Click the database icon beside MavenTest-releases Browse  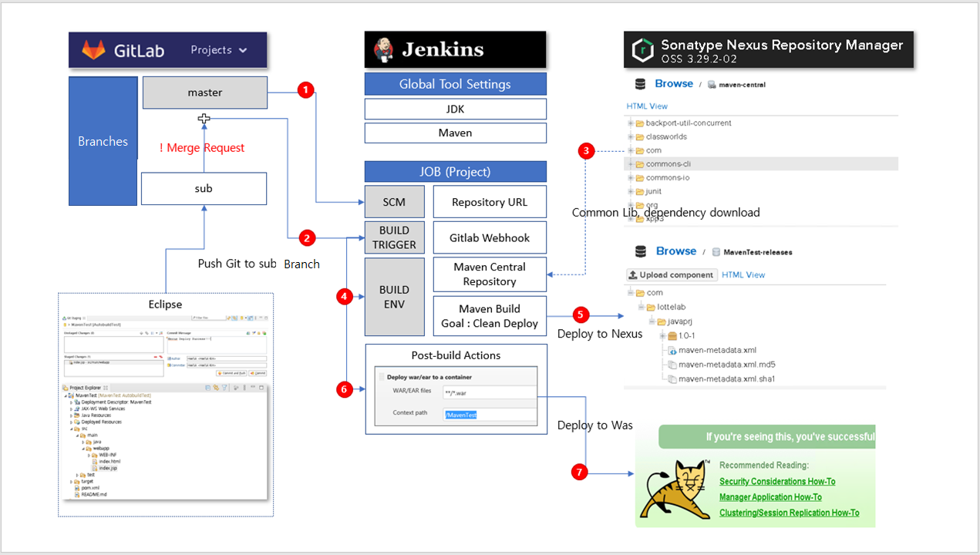pos(640,251)
